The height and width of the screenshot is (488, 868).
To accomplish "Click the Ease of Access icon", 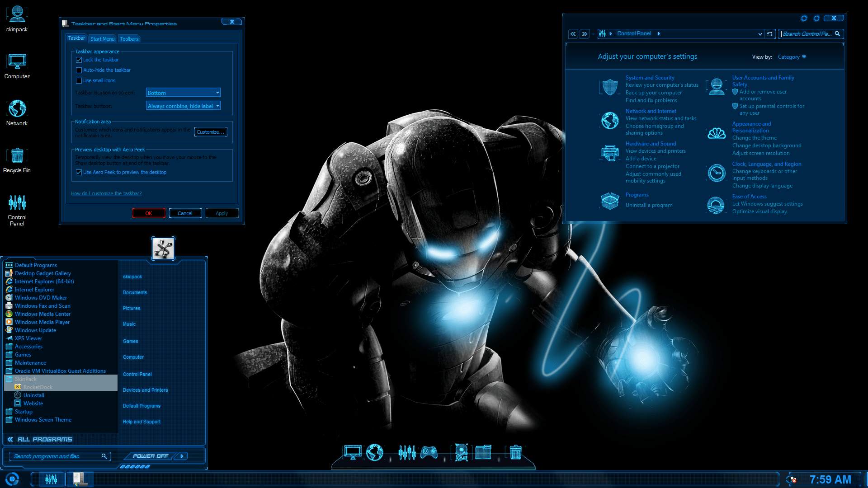I will click(x=716, y=205).
